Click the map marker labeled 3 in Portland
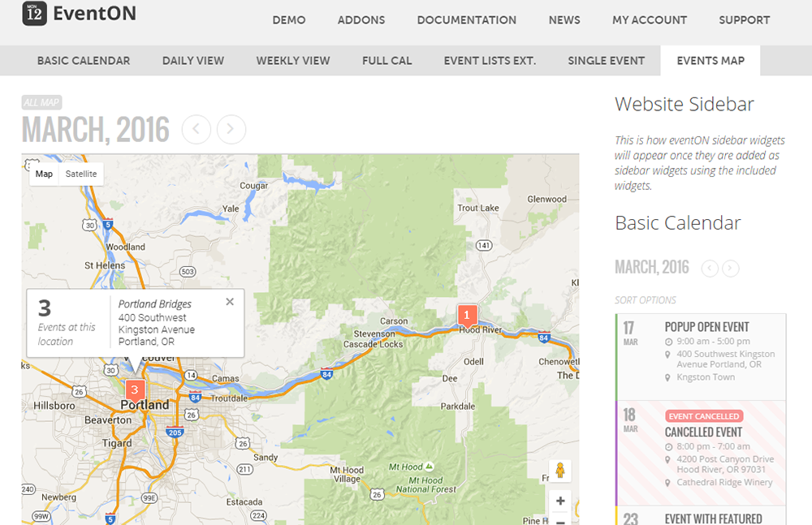Screen dimensions: 812x525 (135, 390)
